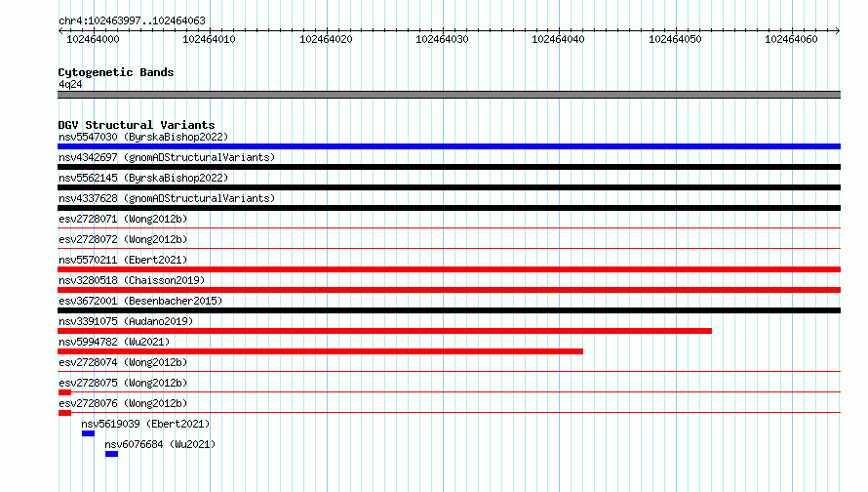Click the small red block under esv2728075

(x=64, y=392)
